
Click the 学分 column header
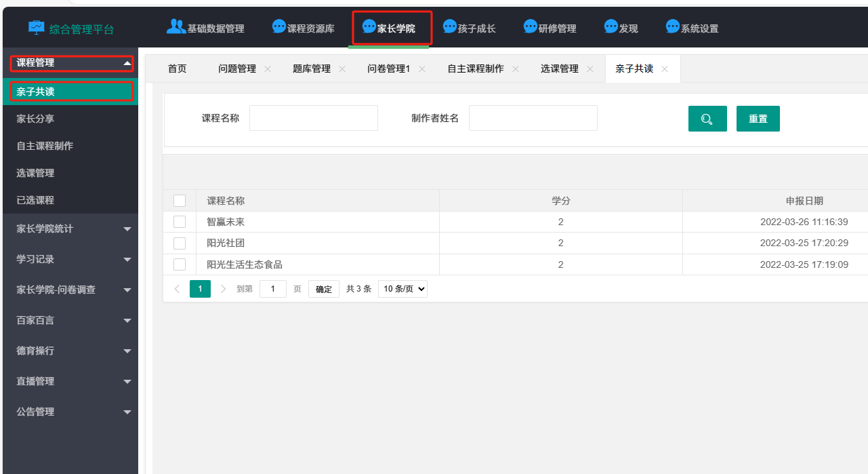(x=561, y=201)
